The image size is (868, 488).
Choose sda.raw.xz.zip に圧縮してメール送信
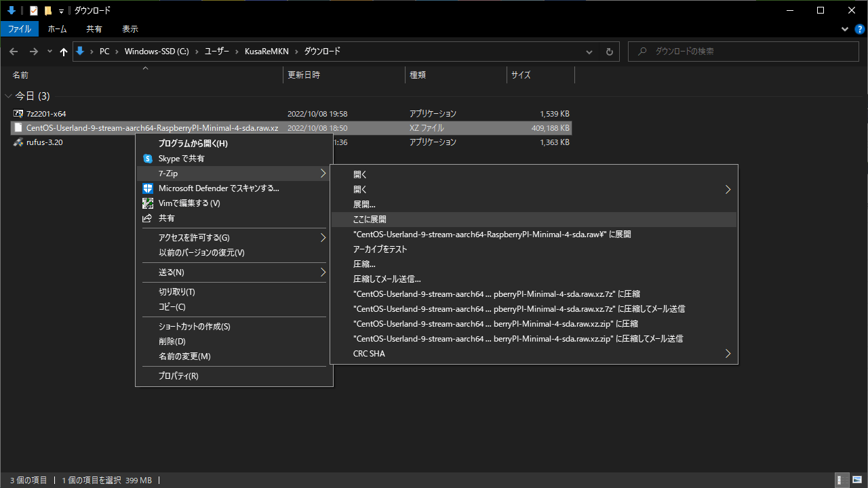point(534,339)
